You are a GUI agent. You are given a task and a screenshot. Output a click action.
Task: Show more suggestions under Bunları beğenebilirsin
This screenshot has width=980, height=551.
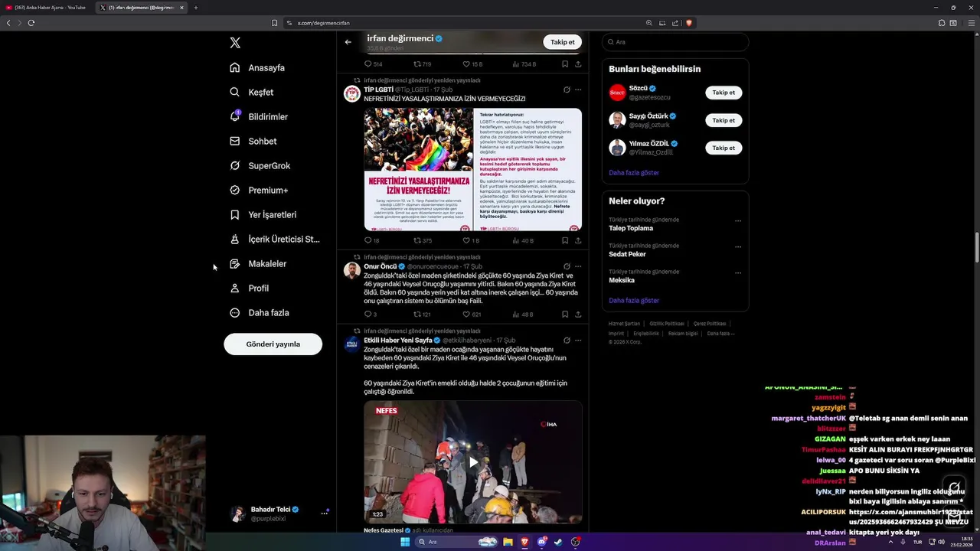point(634,173)
